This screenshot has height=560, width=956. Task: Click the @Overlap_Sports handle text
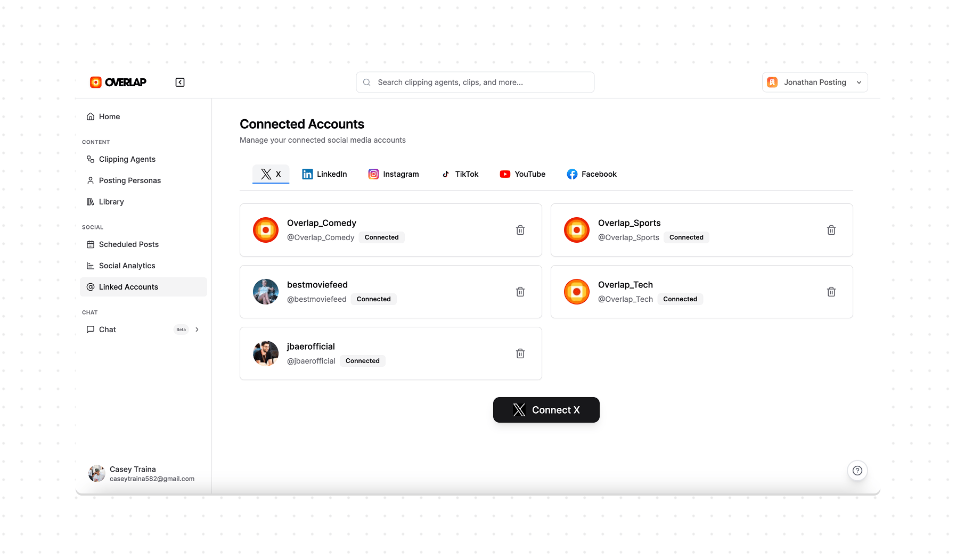pyautogui.click(x=628, y=237)
